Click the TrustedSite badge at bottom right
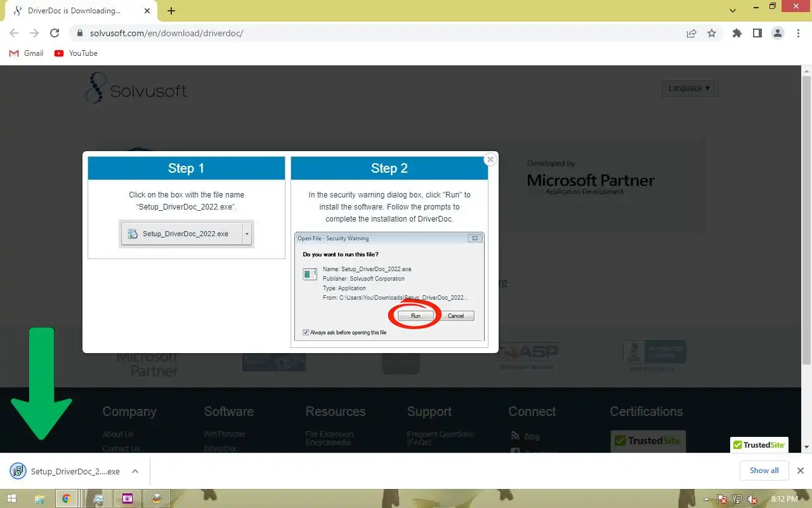This screenshot has height=508, width=812. pos(759,445)
